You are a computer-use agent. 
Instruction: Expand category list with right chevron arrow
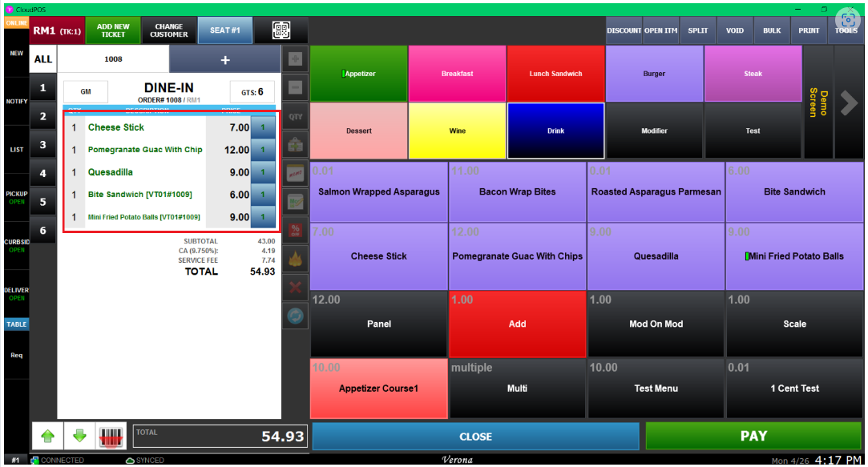coord(849,103)
